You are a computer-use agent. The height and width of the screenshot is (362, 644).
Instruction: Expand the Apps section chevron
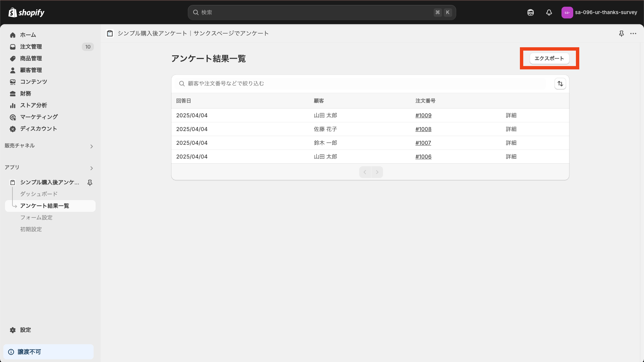91,168
